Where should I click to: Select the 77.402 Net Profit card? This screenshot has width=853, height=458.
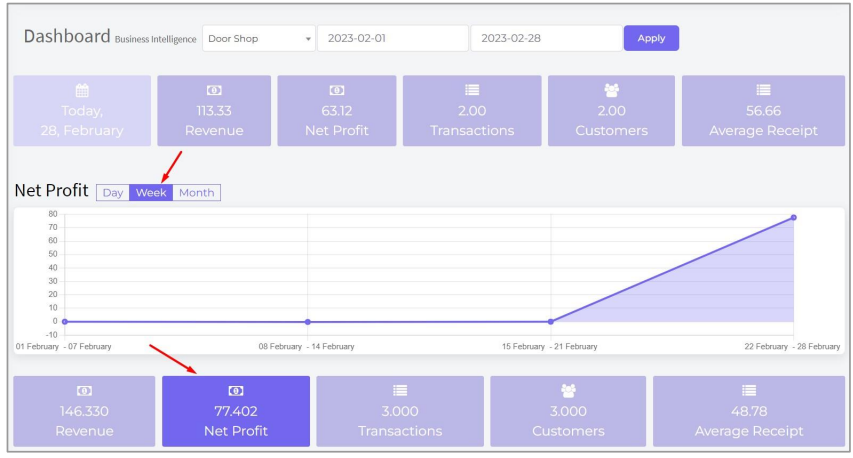click(x=236, y=411)
